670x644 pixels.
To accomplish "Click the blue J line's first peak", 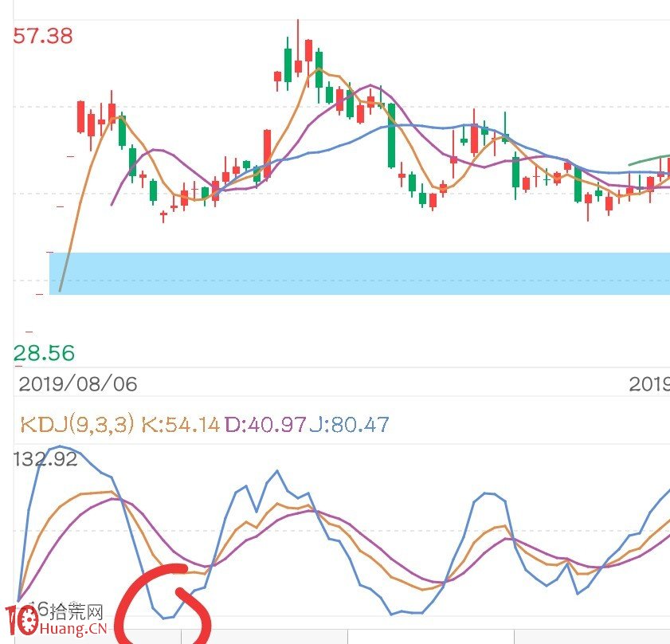I will pos(60,446).
